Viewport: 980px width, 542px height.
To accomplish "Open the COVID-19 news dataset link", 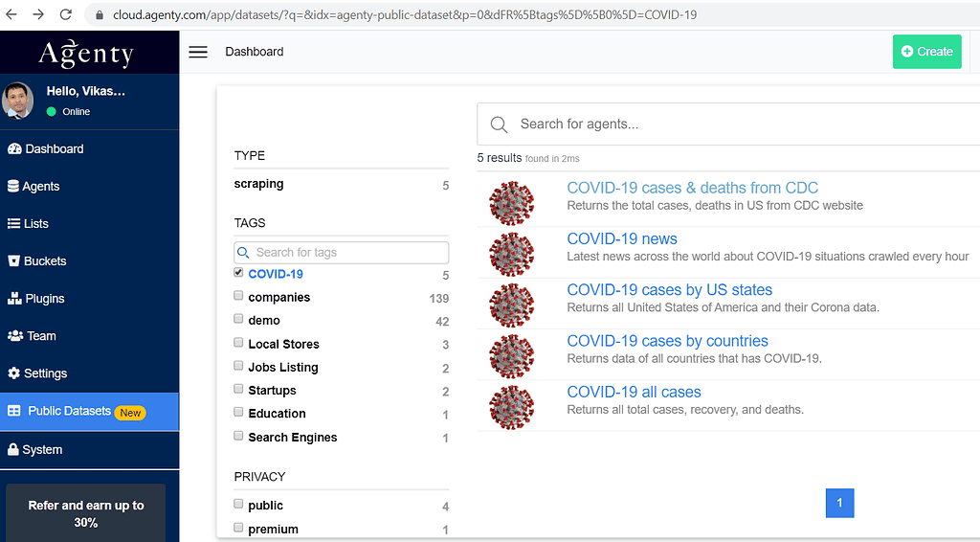I will click(x=622, y=238).
